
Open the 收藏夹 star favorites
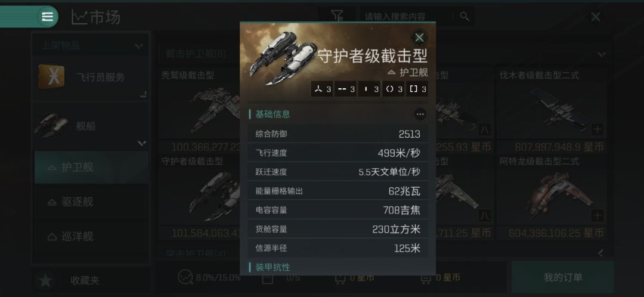click(x=45, y=280)
